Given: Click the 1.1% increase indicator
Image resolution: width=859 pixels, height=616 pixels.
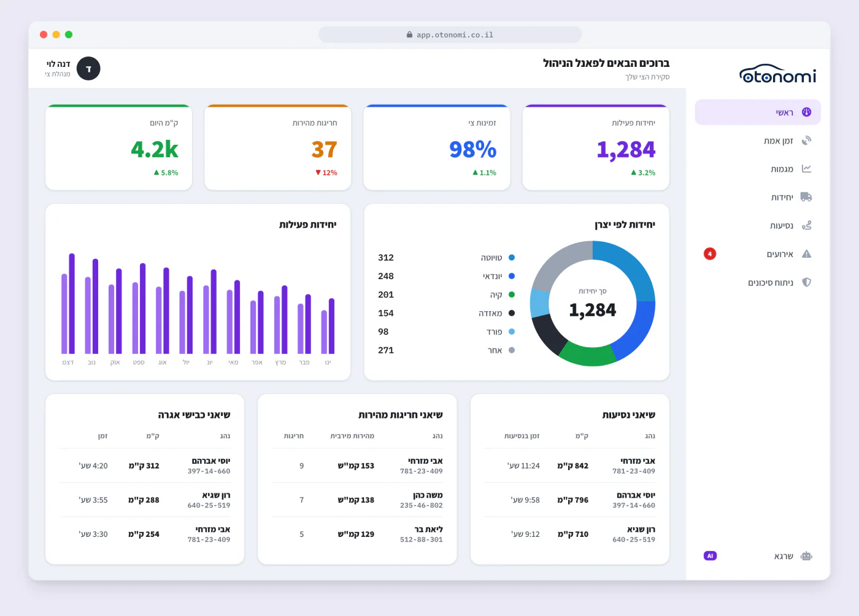Looking at the screenshot, I should point(484,173).
